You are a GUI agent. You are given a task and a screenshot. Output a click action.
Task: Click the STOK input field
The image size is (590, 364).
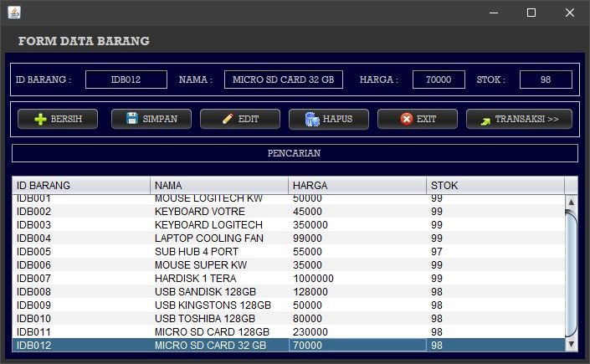pos(545,79)
